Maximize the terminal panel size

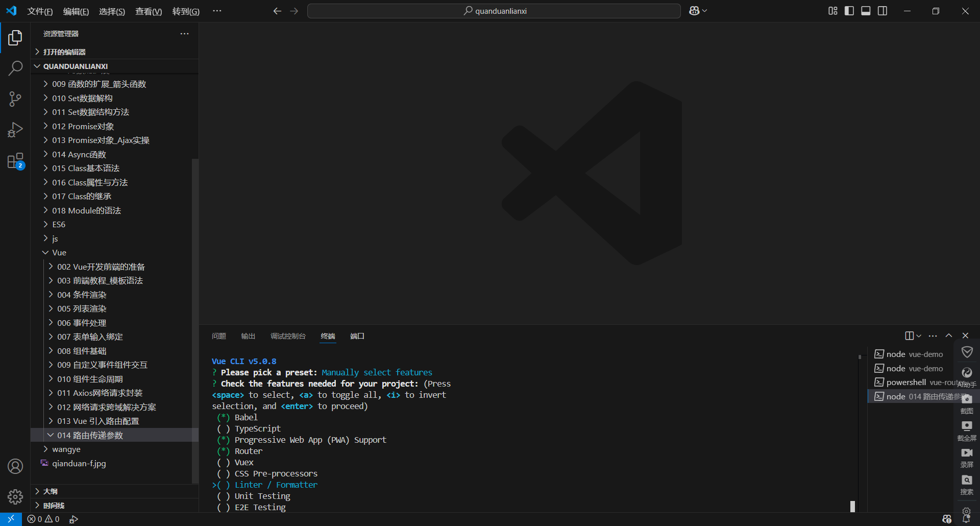(949, 336)
